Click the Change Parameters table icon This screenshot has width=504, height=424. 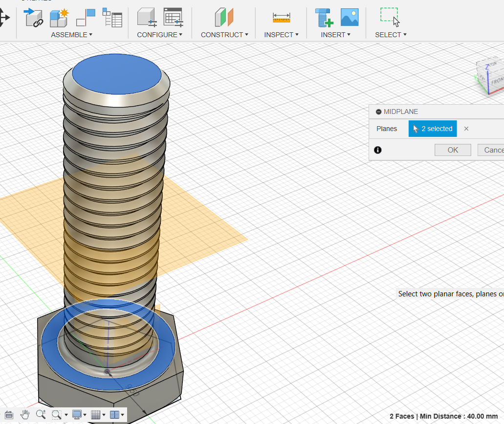(173, 18)
